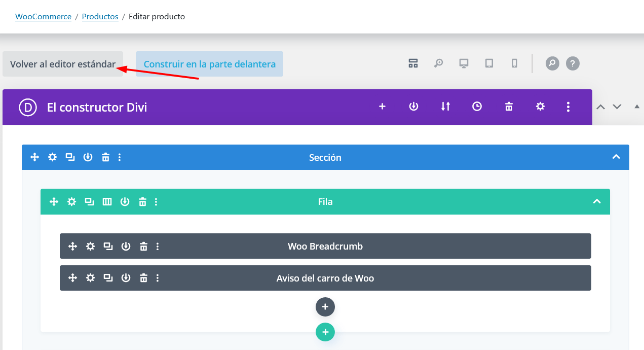Click El constructor Divi title

[97, 108]
